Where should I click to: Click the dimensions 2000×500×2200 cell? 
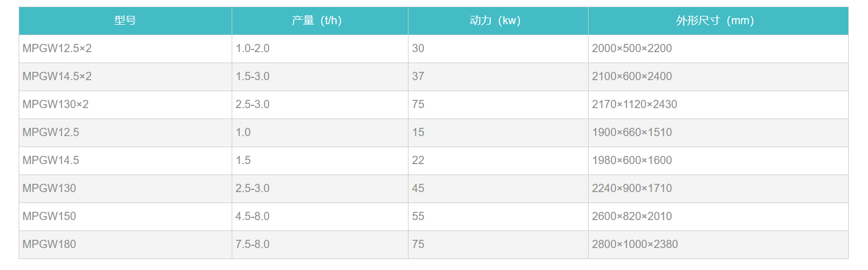[632, 48]
